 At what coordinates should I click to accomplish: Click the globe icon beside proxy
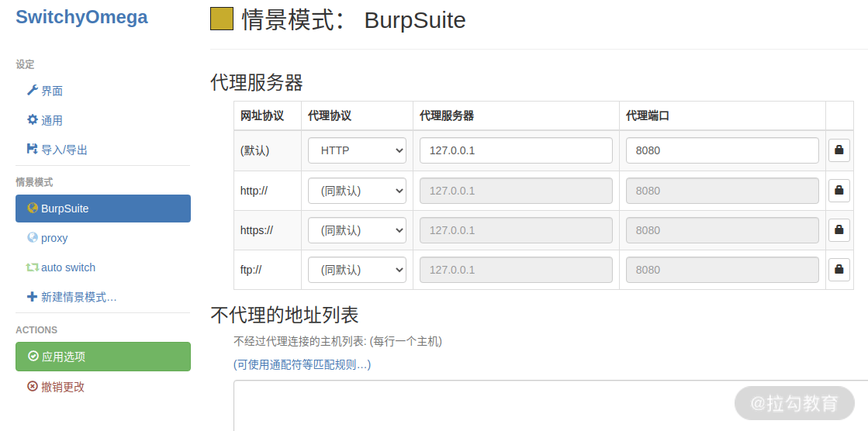pyautogui.click(x=32, y=237)
